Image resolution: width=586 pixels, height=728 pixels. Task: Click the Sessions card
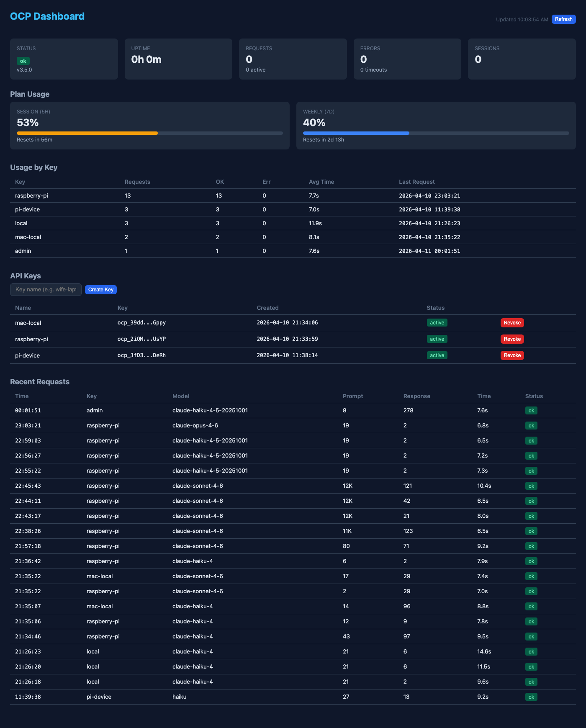(522, 59)
